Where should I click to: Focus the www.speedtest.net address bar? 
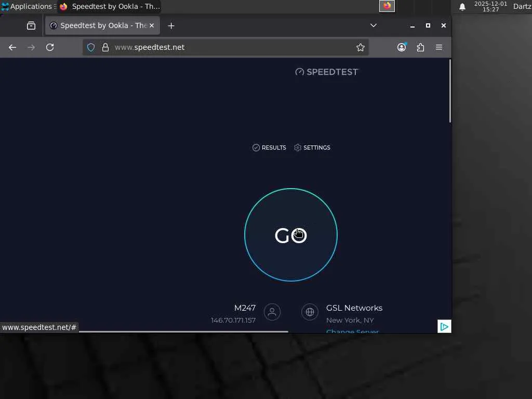225,47
